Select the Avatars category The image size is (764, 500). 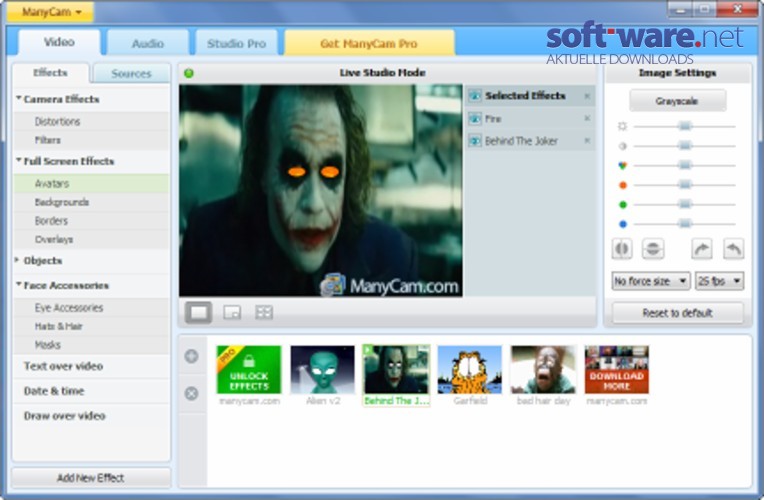click(91, 184)
